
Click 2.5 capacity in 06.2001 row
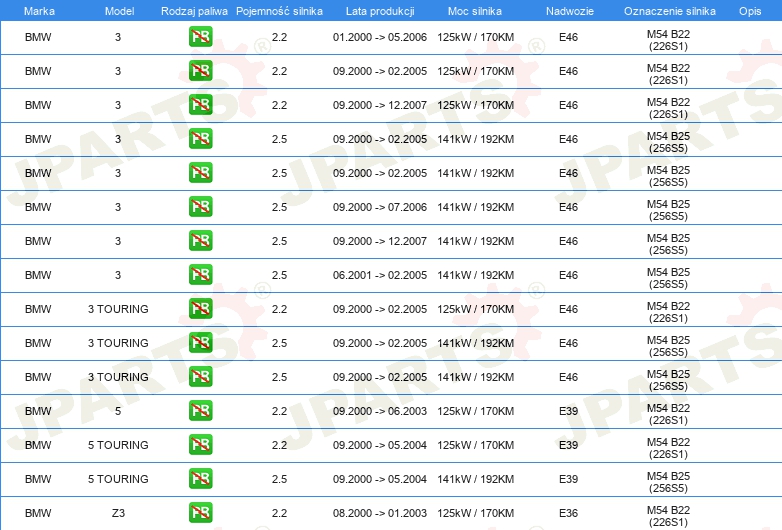point(279,275)
